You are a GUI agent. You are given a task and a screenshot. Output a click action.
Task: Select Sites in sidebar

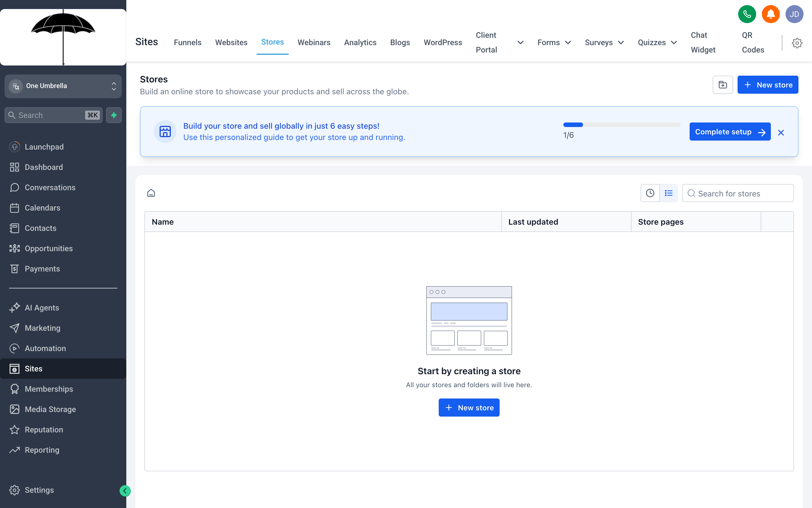click(x=63, y=369)
